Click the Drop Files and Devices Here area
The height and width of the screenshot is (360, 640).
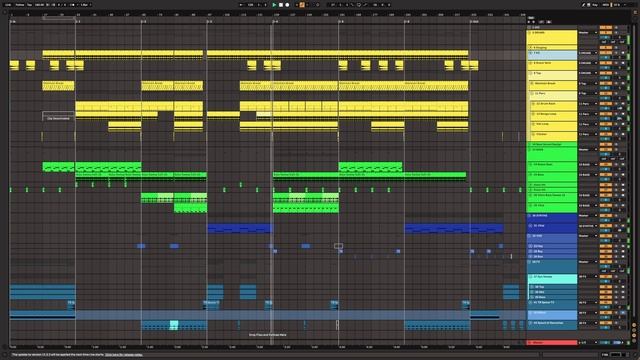[x=268, y=335]
